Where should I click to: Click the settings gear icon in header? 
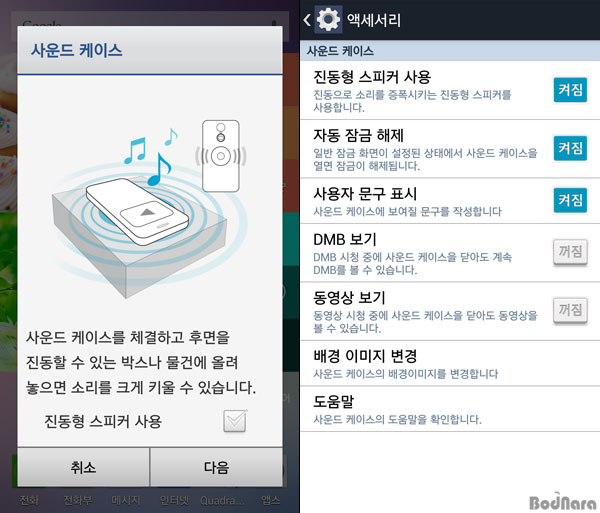click(328, 19)
